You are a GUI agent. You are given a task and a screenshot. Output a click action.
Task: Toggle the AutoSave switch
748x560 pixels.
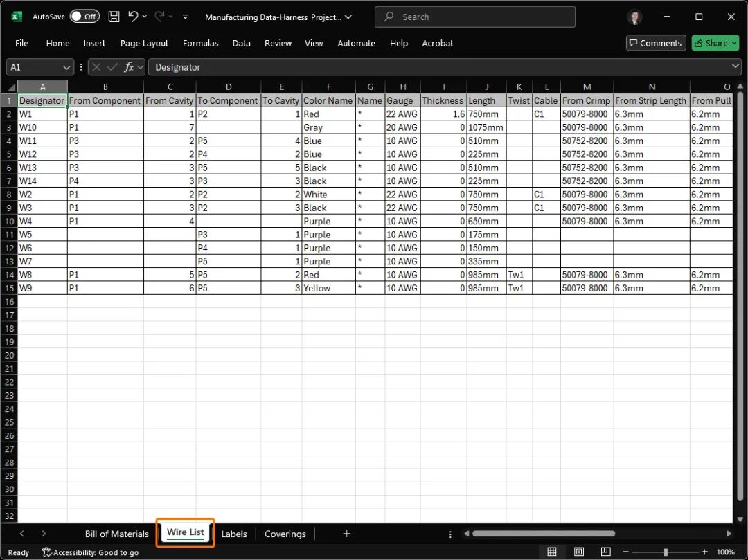pos(84,17)
